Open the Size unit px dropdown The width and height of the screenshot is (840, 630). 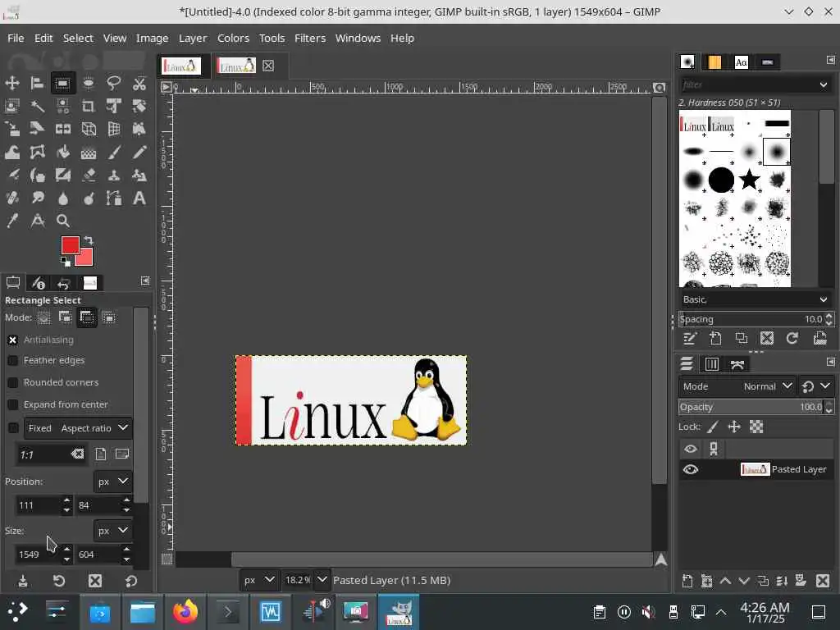(x=112, y=531)
